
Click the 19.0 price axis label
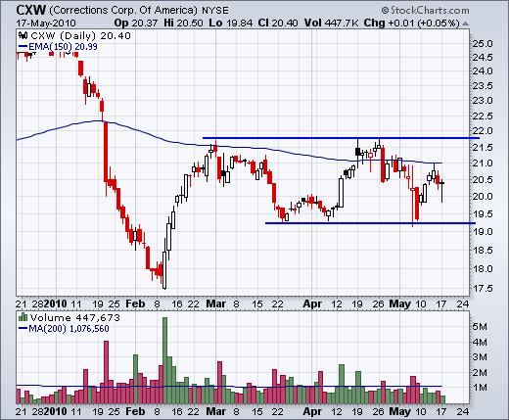(x=483, y=232)
